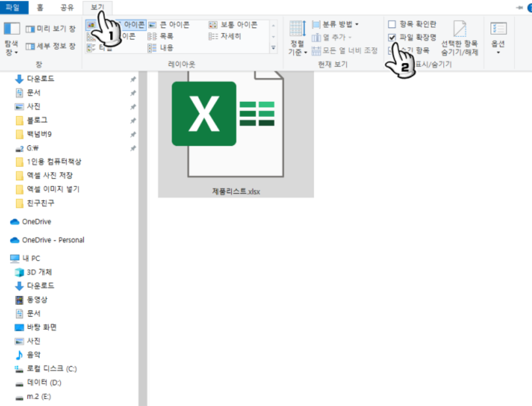Image resolution: width=532 pixels, height=406 pixels.
Task: Open 정렬 기준 sort dropdown
Action: [x=298, y=38]
